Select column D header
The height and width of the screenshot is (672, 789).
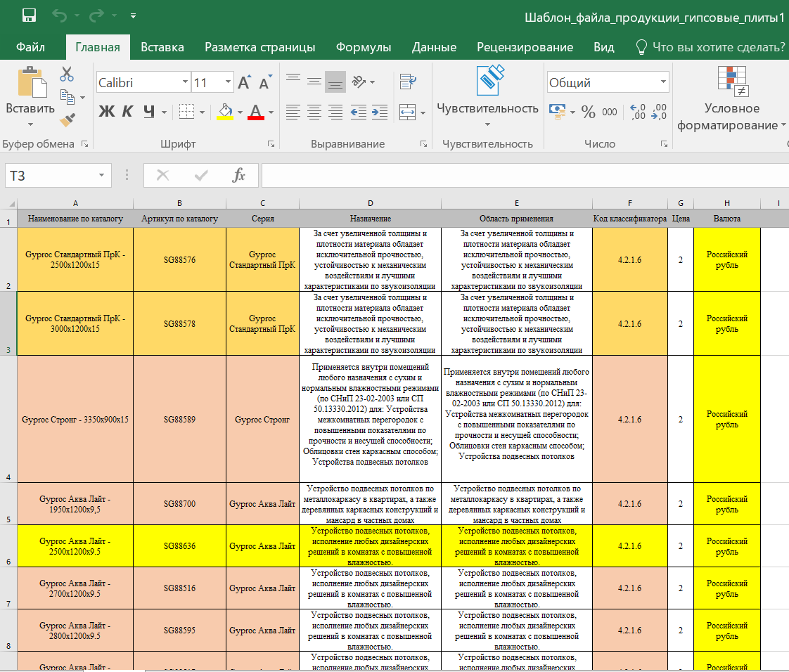click(x=371, y=203)
